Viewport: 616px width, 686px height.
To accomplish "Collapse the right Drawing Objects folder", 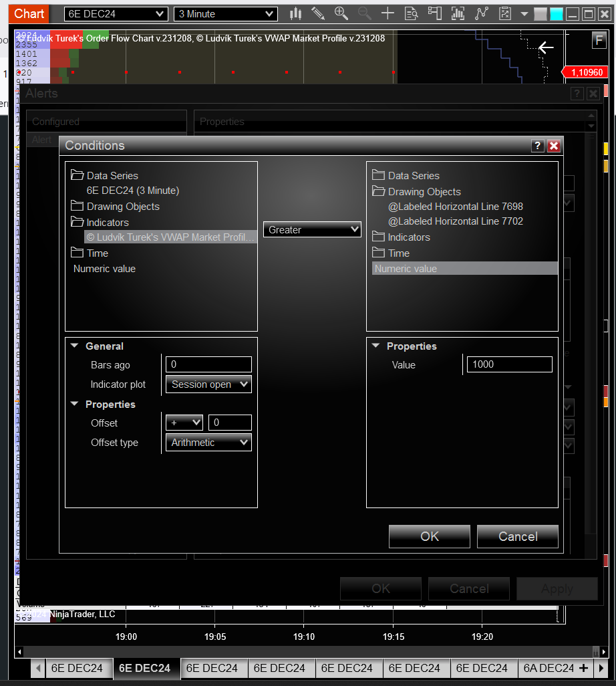I will (379, 192).
